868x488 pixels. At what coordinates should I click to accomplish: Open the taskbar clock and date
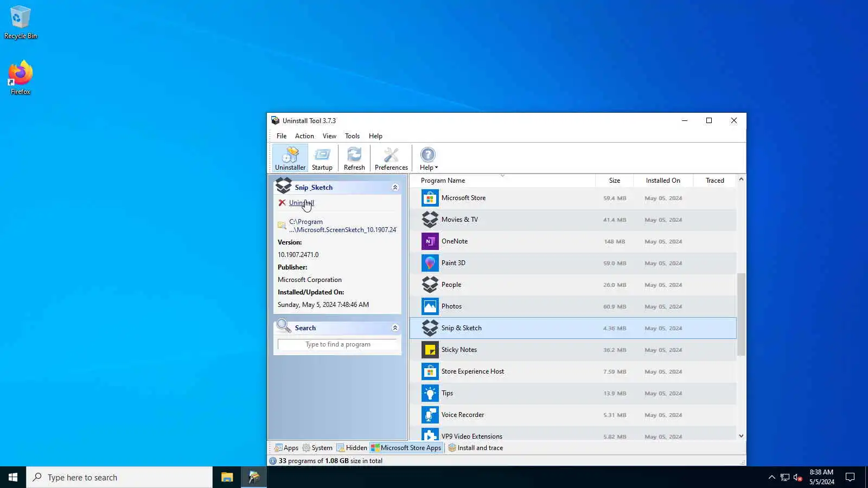click(x=821, y=477)
